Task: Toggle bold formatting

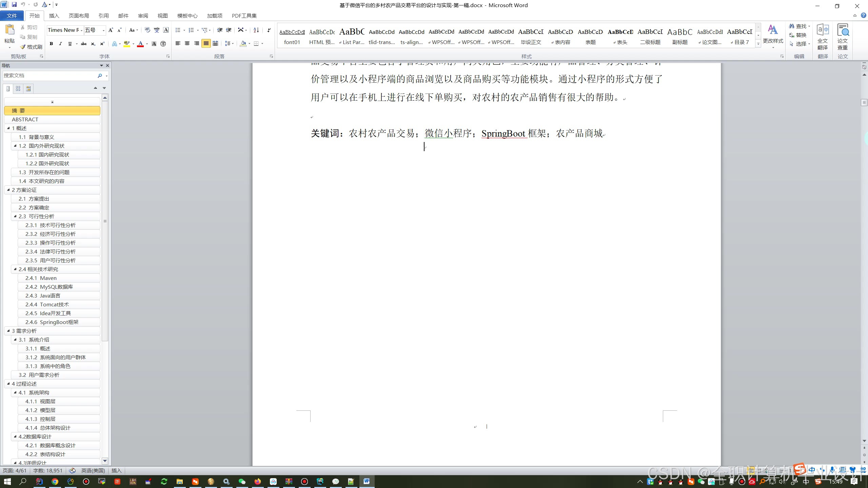Action: coord(51,44)
